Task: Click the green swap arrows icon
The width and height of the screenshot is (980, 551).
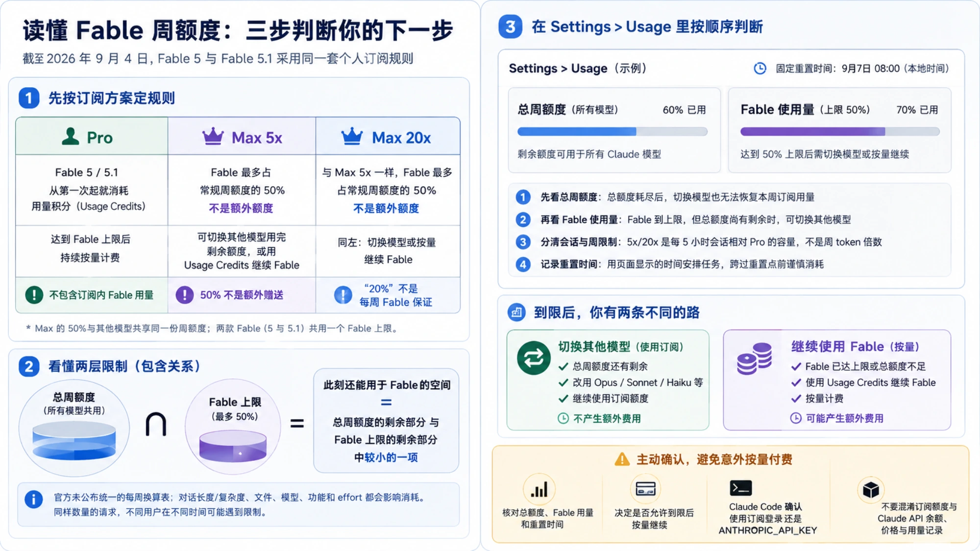Action: [534, 358]
